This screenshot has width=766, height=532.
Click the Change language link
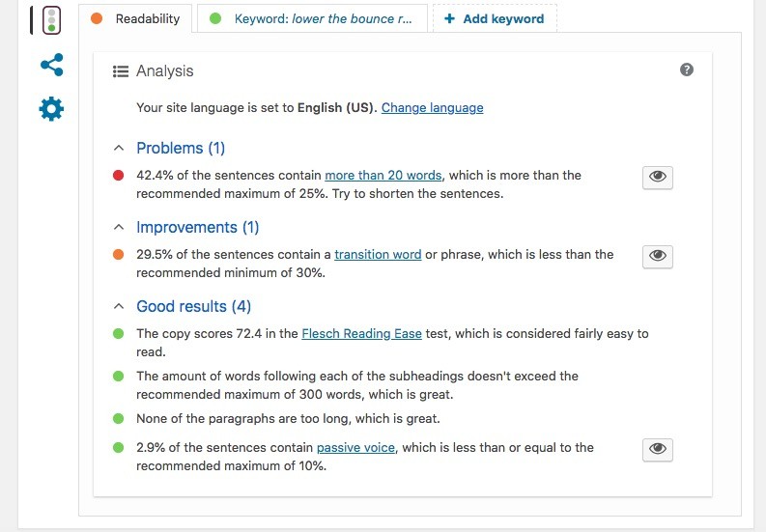[432, 108]
